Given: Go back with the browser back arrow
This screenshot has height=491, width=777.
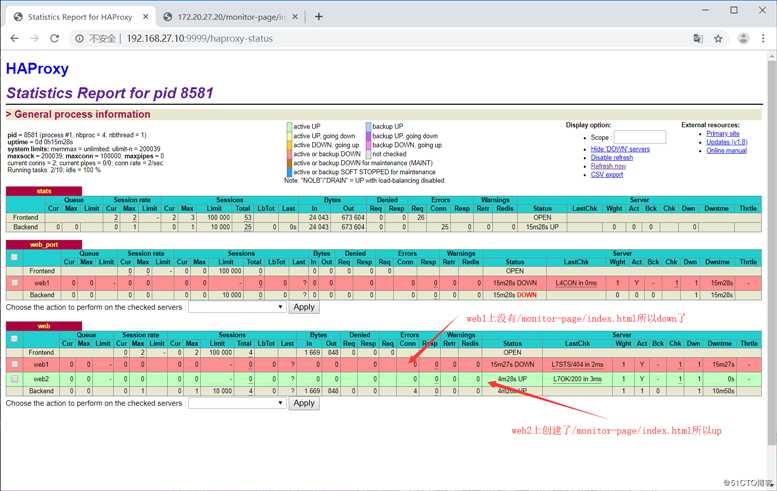Looking at the screenshot, I should pos(14,38).
